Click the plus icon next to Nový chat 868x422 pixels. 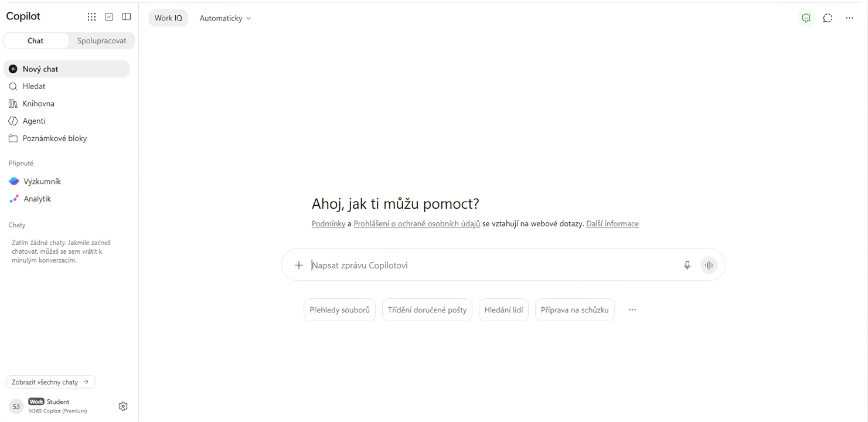click(13, 69)
